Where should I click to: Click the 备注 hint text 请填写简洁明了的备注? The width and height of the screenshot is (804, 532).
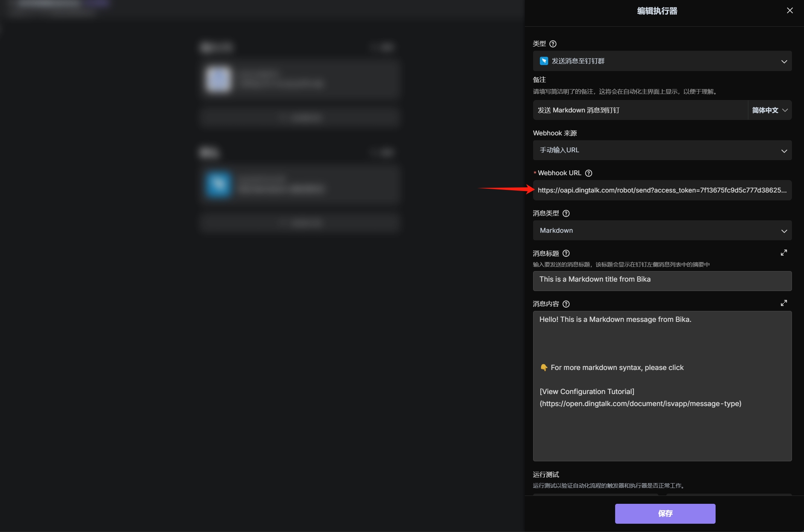625,91
